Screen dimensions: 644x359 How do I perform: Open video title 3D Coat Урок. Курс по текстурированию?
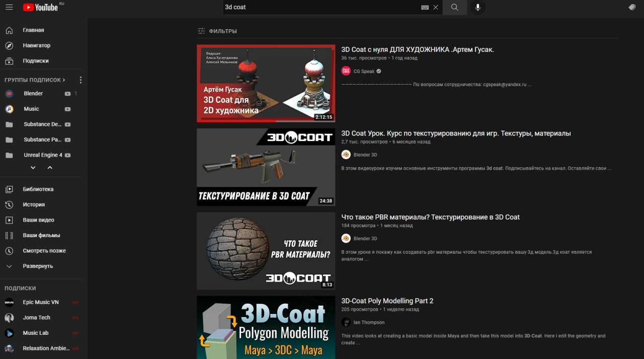click(x=456, y=133)
